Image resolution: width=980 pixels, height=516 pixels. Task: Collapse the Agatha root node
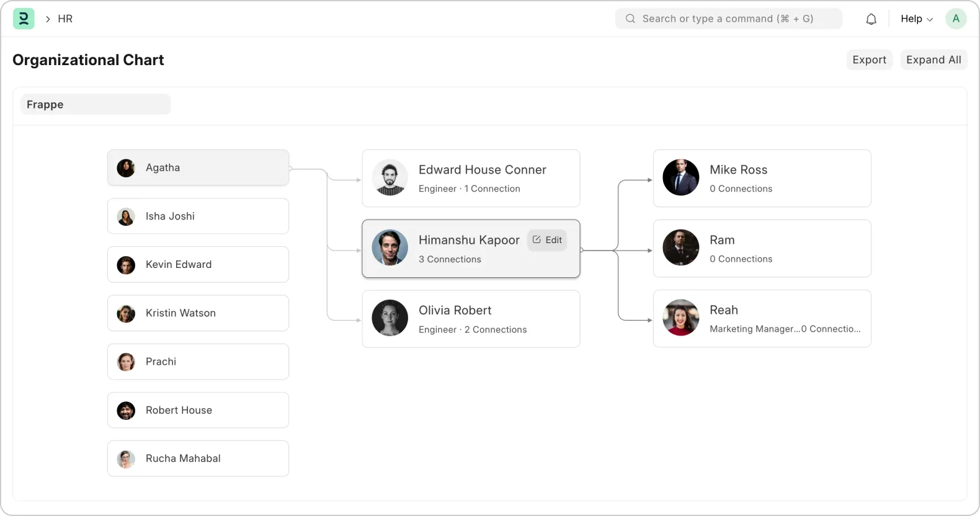click(x=198, y=167)
